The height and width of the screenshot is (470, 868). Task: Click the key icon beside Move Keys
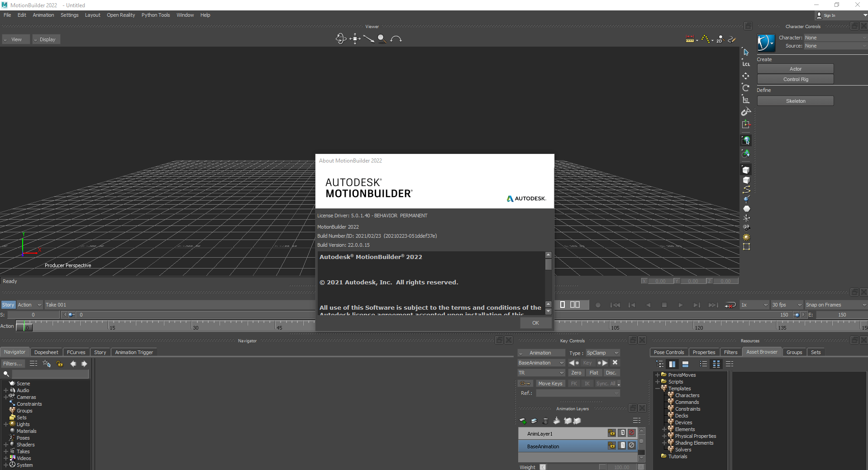(x=525, y=384)
